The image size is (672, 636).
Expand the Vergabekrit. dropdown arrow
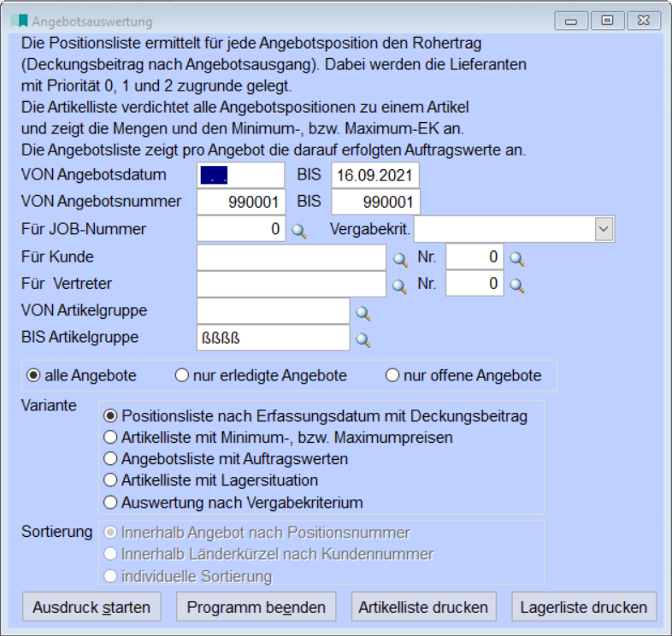[x=604, y=229]
